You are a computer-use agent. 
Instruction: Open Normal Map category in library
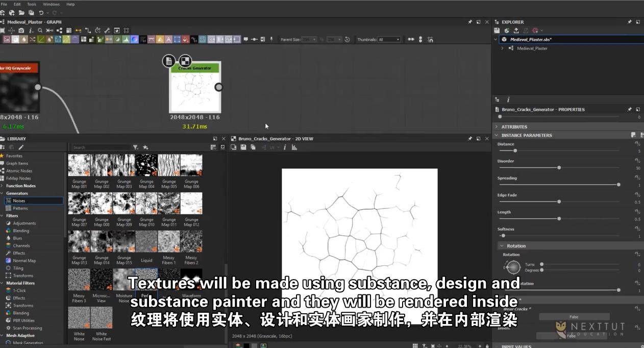pos(24,260)
